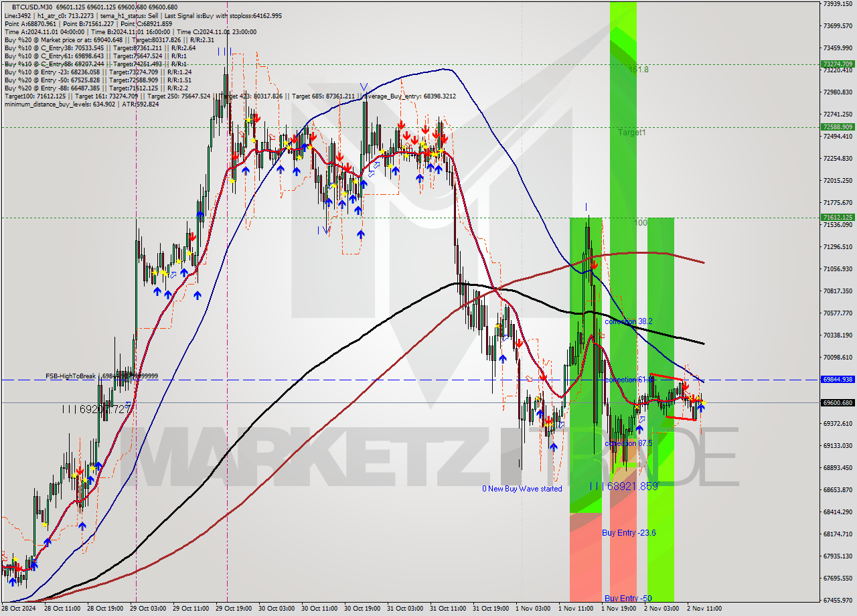Click the '31 Oct 03:00' time label
Viewport: 857px width, 616px height.
[x=406, y=609]
